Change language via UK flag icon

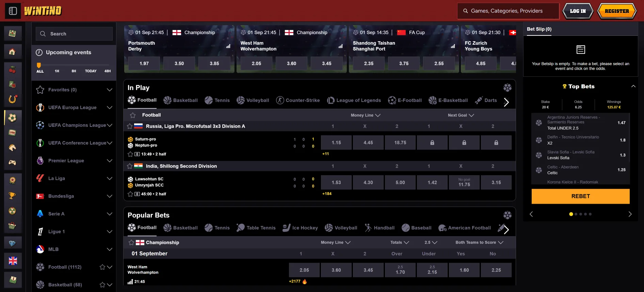pyautogui.click(x=13, y=261)
